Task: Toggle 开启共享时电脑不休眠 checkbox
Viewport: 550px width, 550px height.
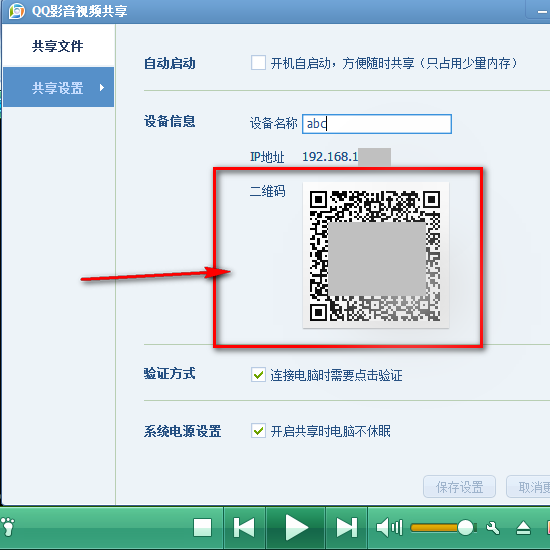Action: [x=258, y=431]
